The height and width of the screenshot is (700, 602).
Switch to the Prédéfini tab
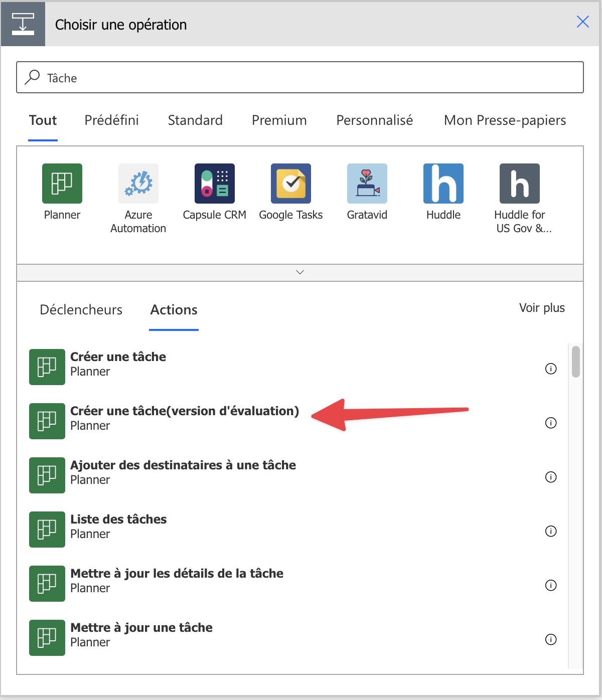[111, 120]
